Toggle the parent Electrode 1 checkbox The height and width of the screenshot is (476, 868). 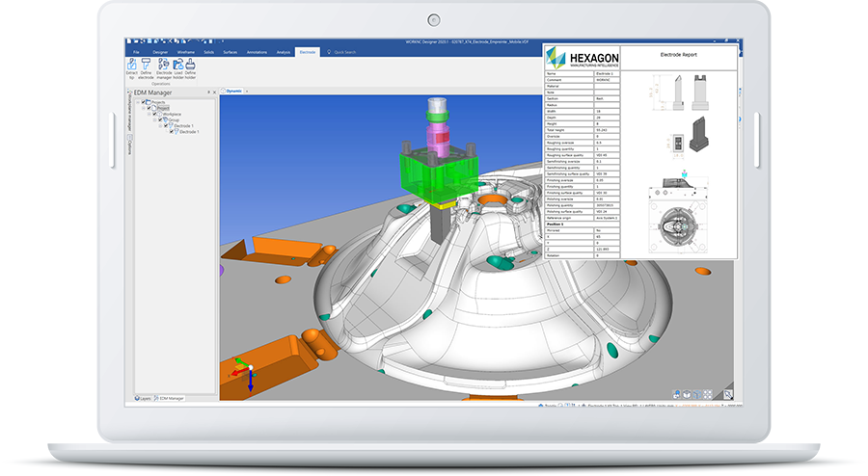click(x=166, y=125)
